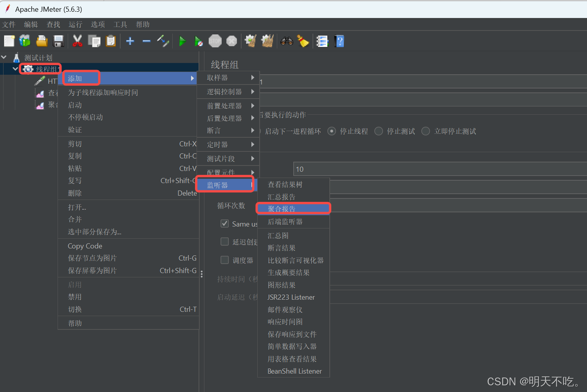This screenshot has width=587, height=392.
Task: Select the 立即停止测试 radio button
Action: click(x=426, y=131)
